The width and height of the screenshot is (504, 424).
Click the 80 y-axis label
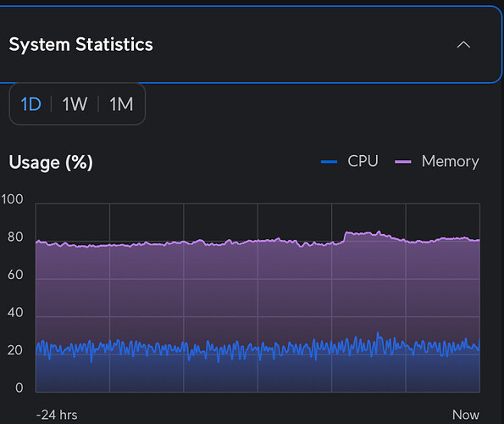15,237
